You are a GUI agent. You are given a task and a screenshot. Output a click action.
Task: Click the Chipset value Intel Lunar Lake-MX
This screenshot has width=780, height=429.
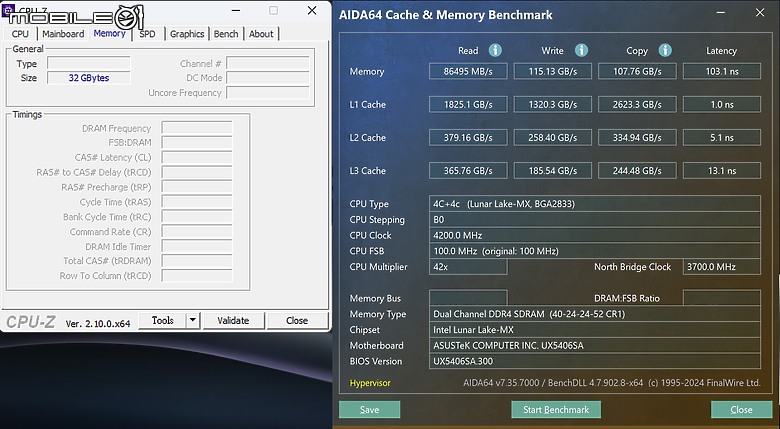tap(595, 329)
